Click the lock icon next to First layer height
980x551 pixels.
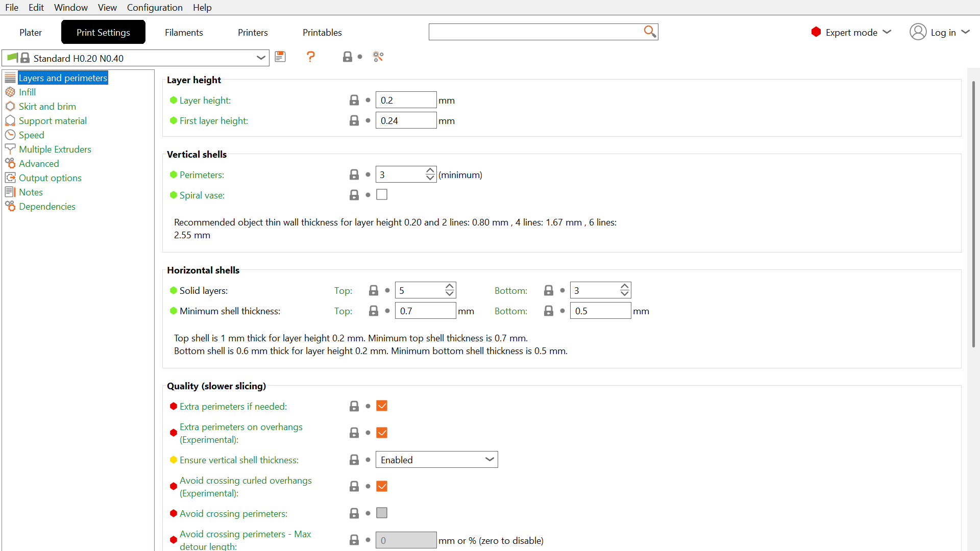click(x=354, y=120)
